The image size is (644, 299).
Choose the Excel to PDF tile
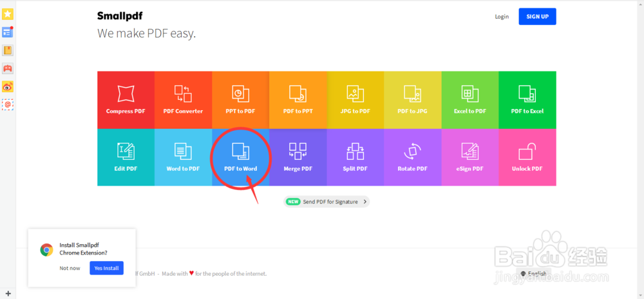pos(470,100)
